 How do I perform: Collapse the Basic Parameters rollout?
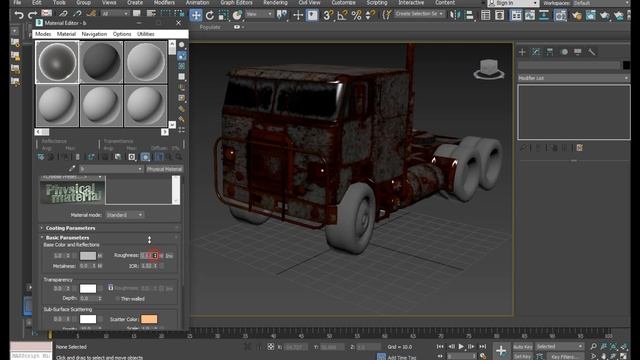pos(67,238)
